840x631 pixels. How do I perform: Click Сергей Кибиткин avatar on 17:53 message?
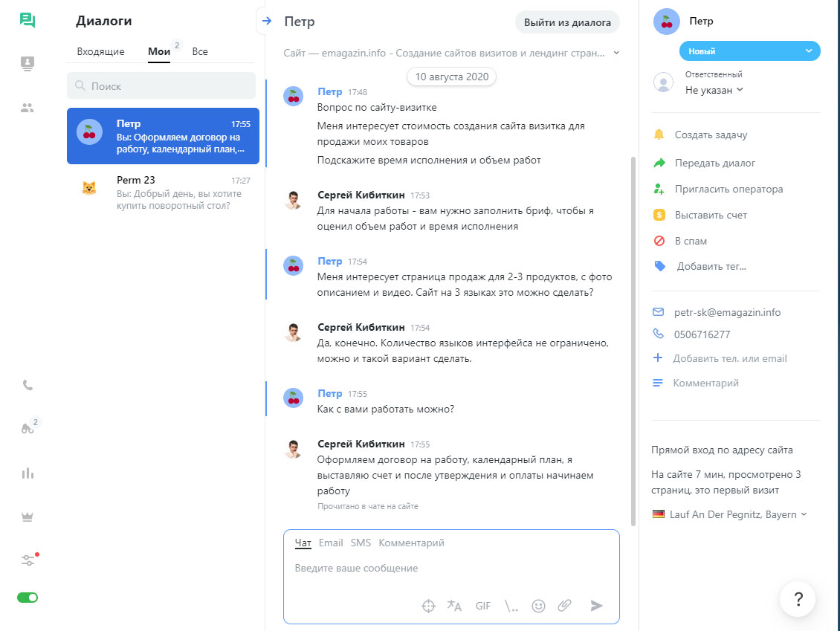click(293, 200)
